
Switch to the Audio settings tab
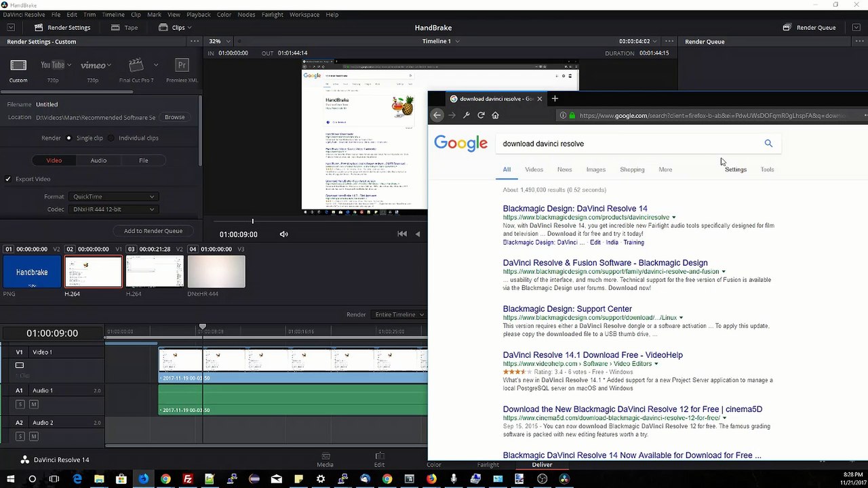98,161
